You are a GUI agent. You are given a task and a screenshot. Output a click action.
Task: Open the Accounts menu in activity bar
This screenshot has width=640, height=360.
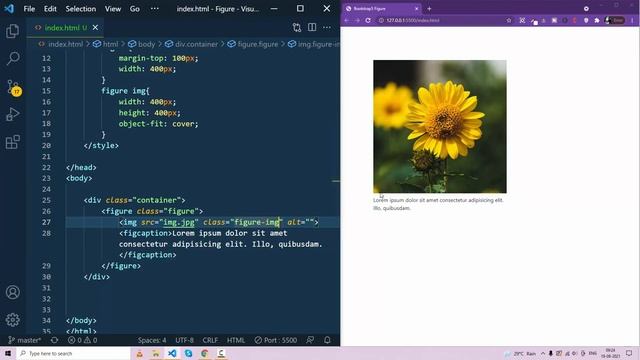click(x=13, y=292)
